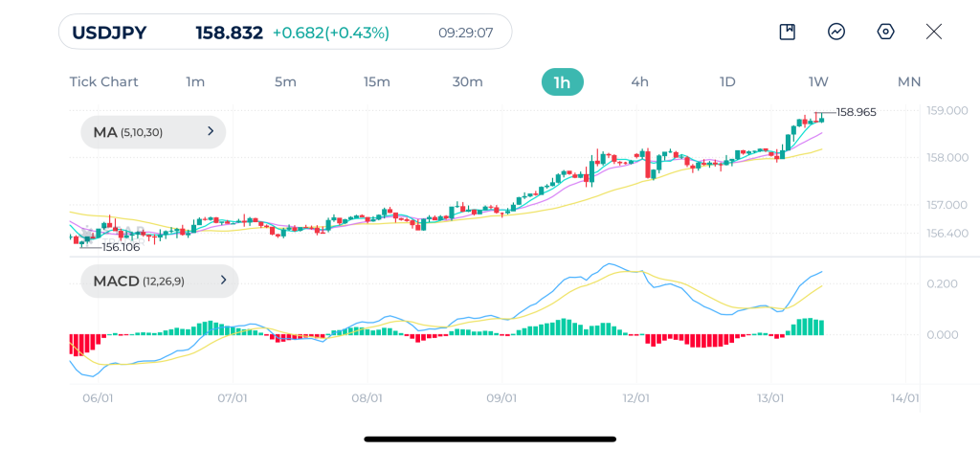Select the active 1h timeframe pill
Viewport: 980px width, 451px height.
coord(563,82)
